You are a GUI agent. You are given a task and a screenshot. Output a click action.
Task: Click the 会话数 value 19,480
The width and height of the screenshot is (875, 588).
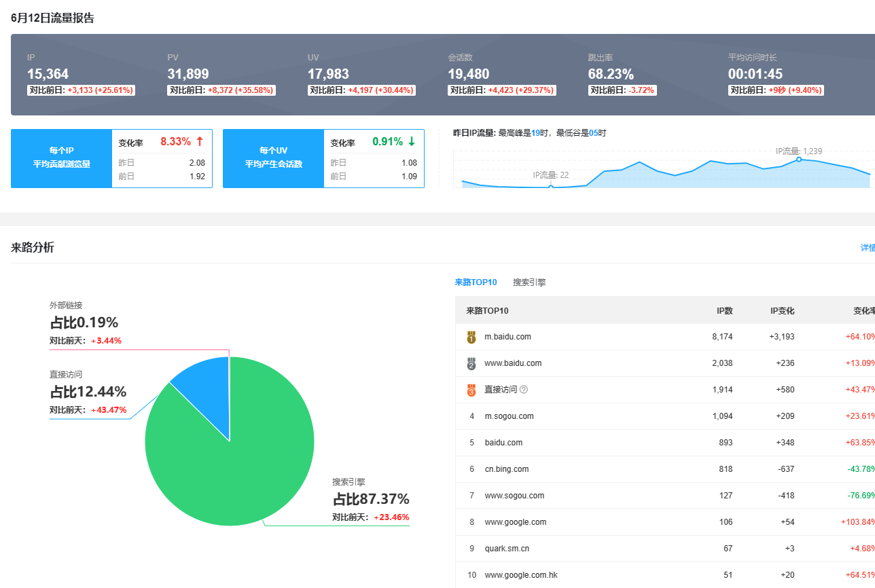pos(468,74)
